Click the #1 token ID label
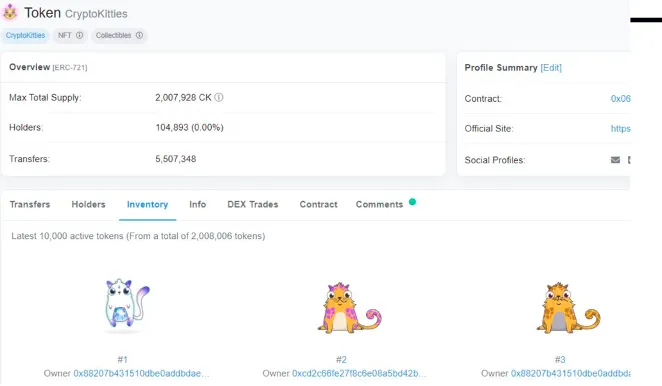 click(x=122, y=360)
